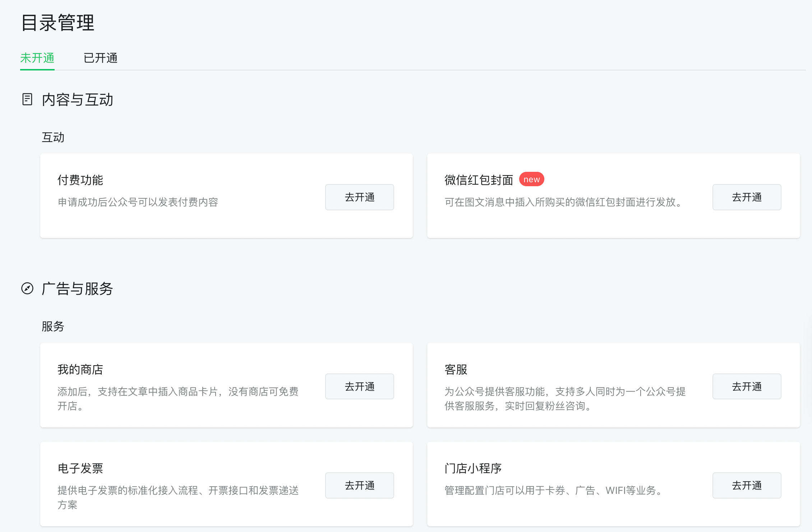Activate 付费功能 with its 去开通 button
Image resolution: width=812 pixels, height=532 pixels.
[359, 197]
